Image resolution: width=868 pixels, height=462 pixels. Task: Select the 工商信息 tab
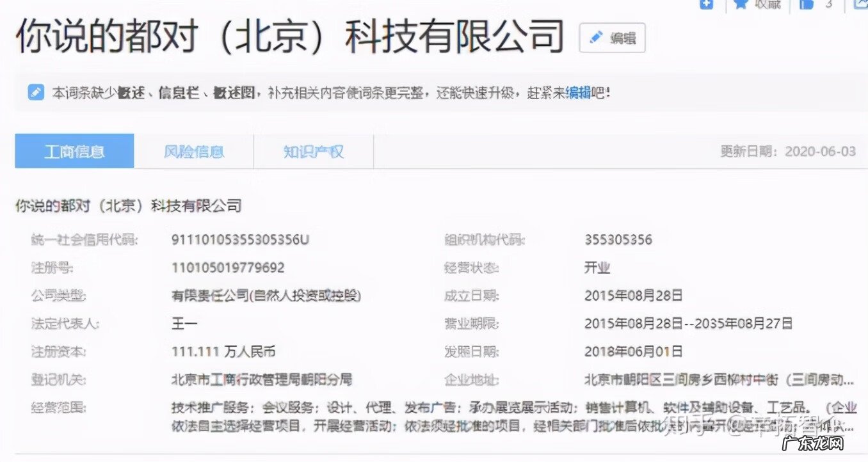click(74, 151)
